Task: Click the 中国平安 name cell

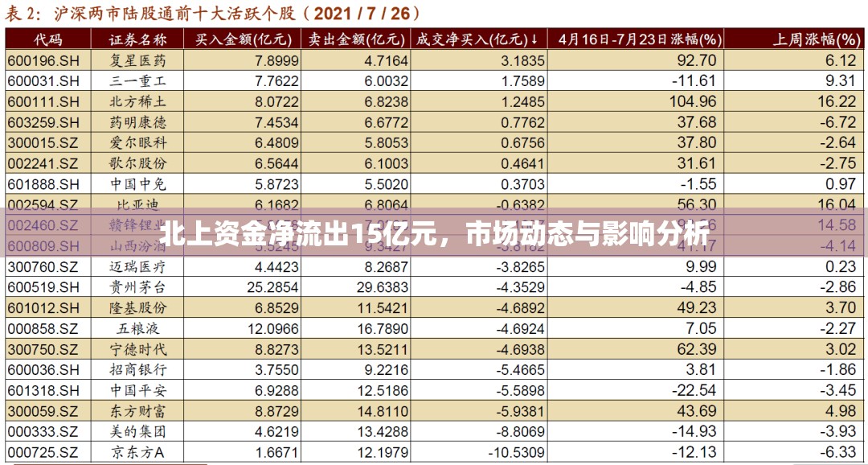Action: point(137,391)
